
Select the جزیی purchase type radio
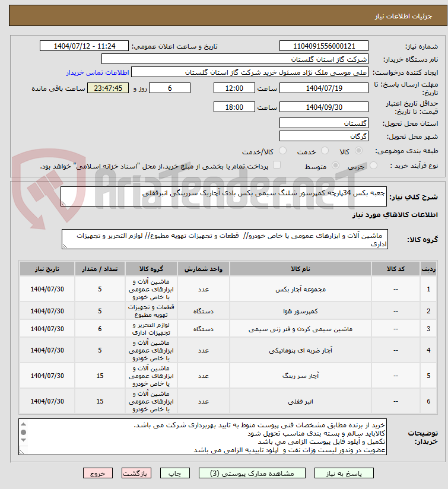[373, 166]
